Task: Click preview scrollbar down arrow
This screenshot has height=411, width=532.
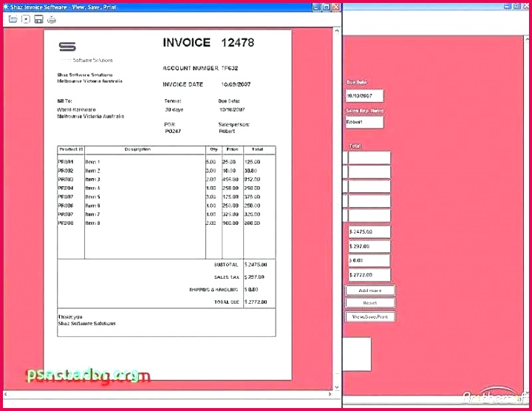Action: (x=336, y=387)
